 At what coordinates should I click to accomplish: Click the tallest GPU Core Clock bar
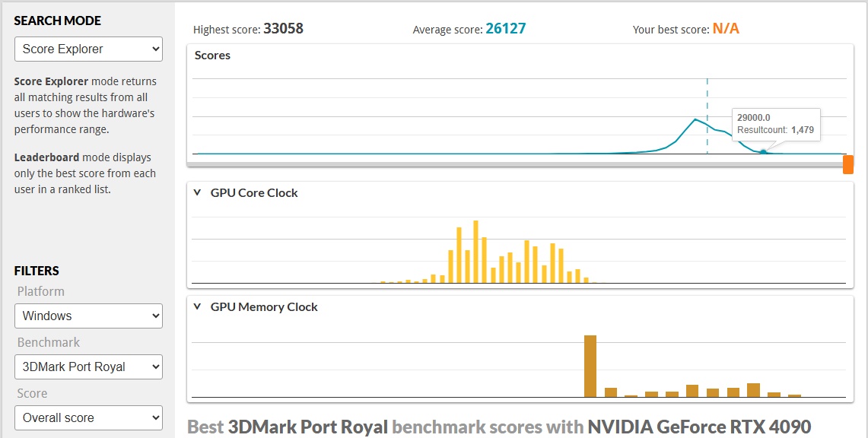(475, 252)
